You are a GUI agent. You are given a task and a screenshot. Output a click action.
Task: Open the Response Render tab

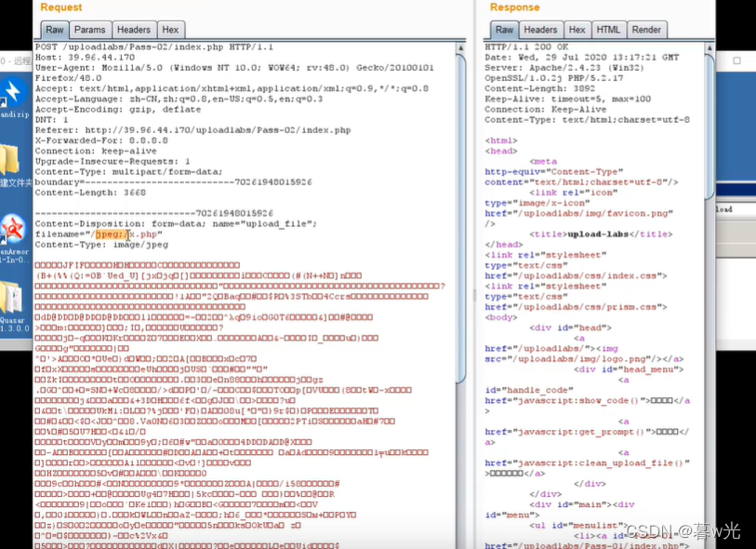[646, 30]
